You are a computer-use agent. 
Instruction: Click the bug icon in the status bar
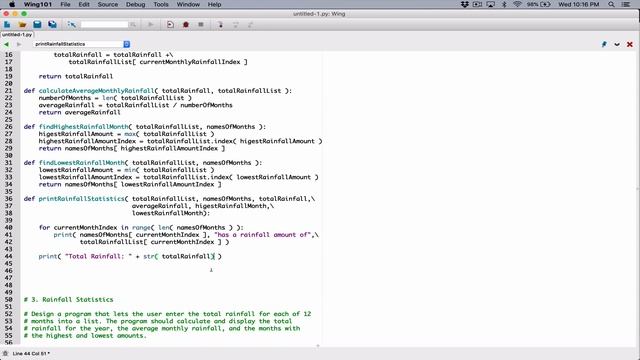click(x=5, y=353)
